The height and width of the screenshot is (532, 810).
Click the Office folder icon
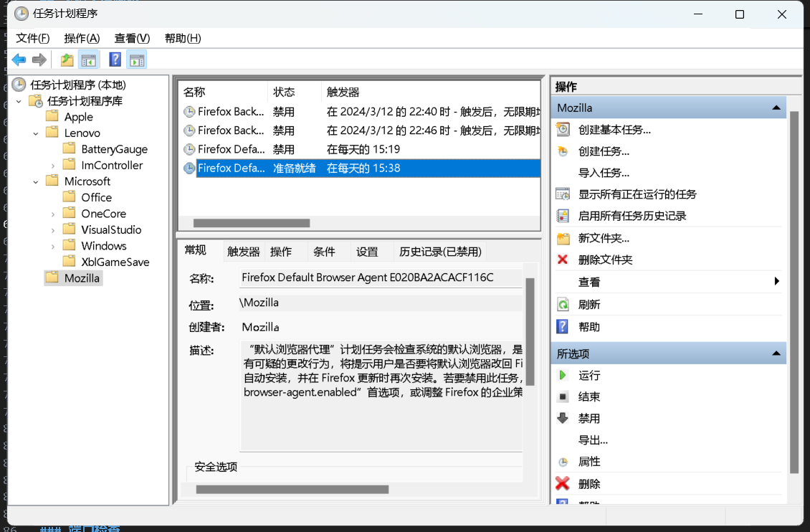point(70,196)
